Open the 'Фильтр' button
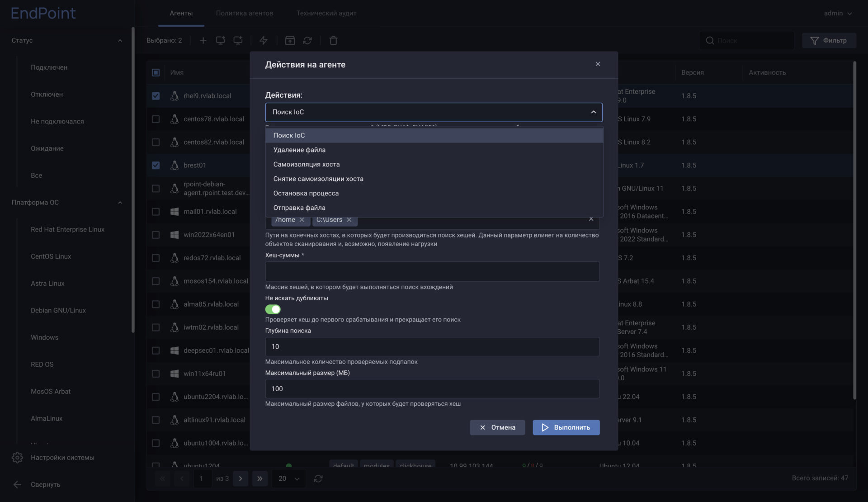The width and height of the screenshot is (868, 502). [829, 41]
